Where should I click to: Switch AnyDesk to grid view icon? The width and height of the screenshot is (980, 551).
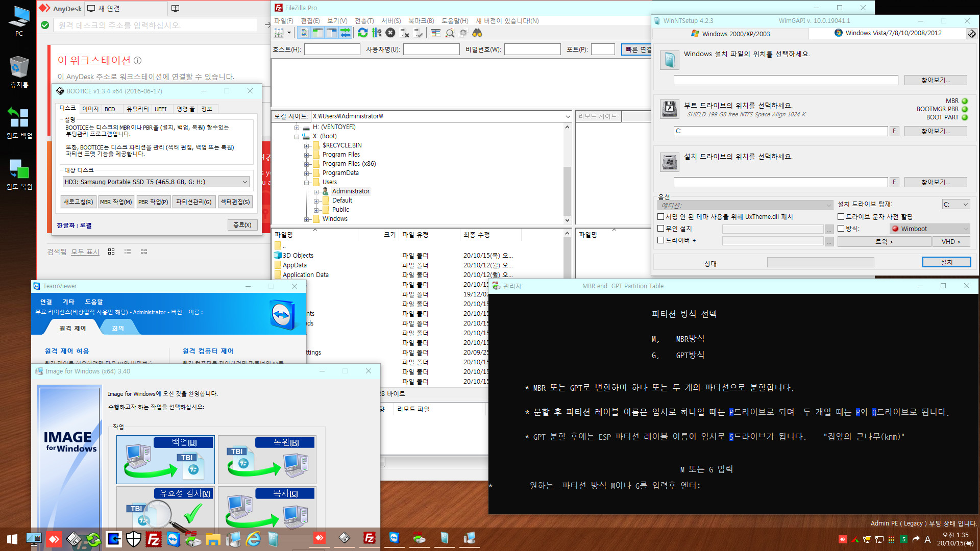point(111,252)
